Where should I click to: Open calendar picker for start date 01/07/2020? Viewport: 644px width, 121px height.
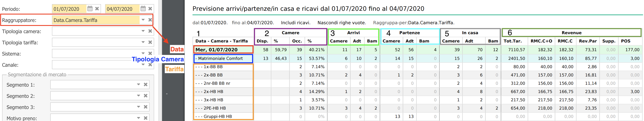(90, 9)
